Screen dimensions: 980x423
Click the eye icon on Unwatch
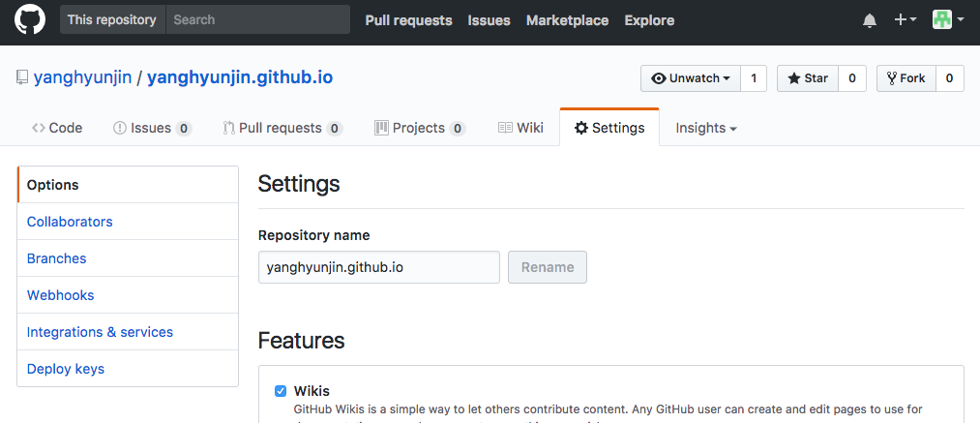(x=658, y=78)
